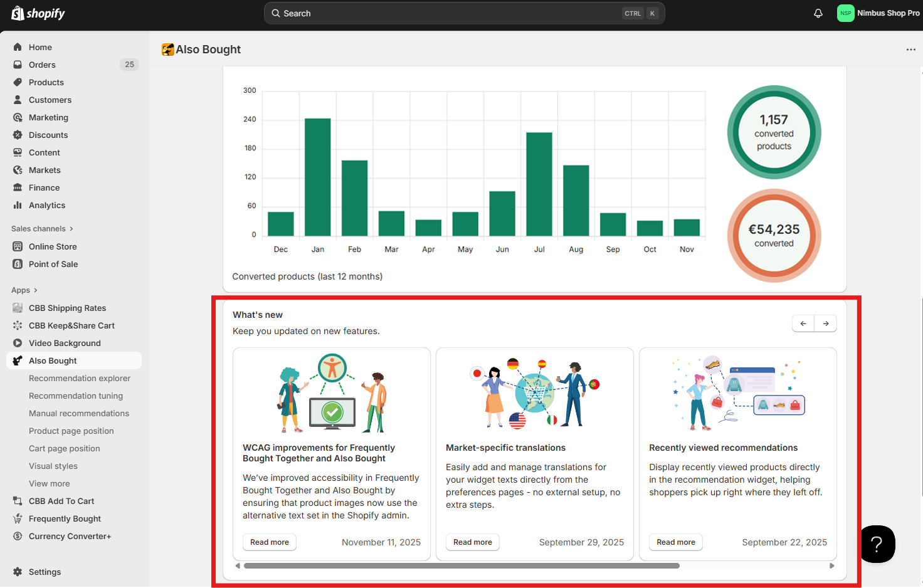Click the Settings gear icon

point(18,572)
